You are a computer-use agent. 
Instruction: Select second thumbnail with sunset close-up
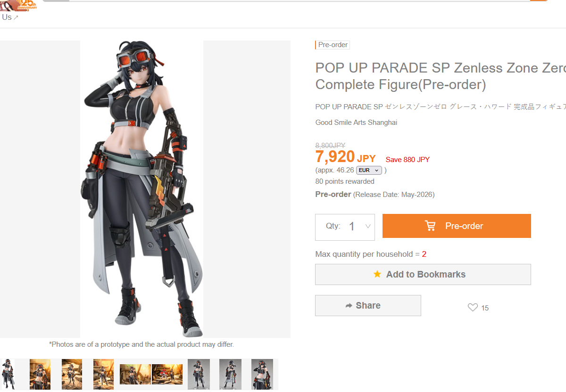[40, 374]
